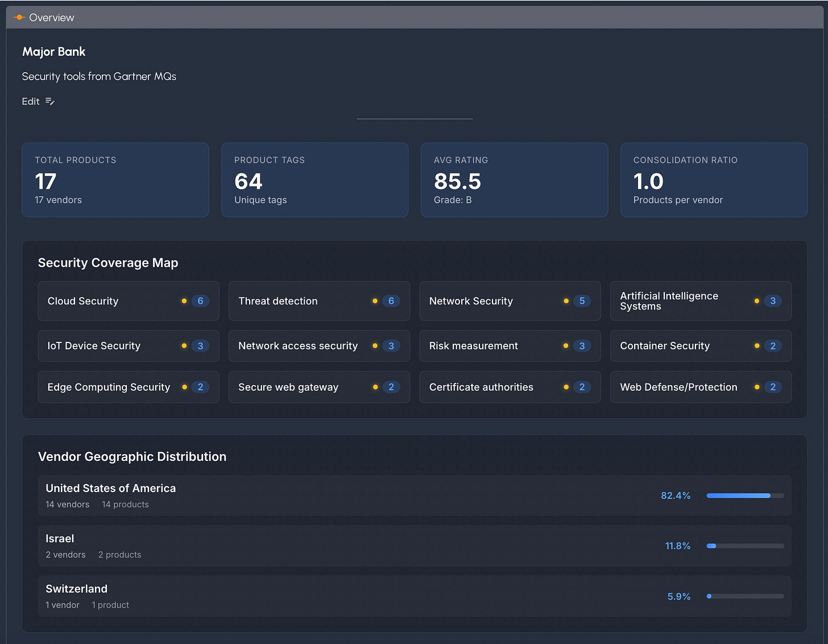Open the Cloud Security coverage tile
The height and width of the screenshot is (644, 828).
pos(128,301)
